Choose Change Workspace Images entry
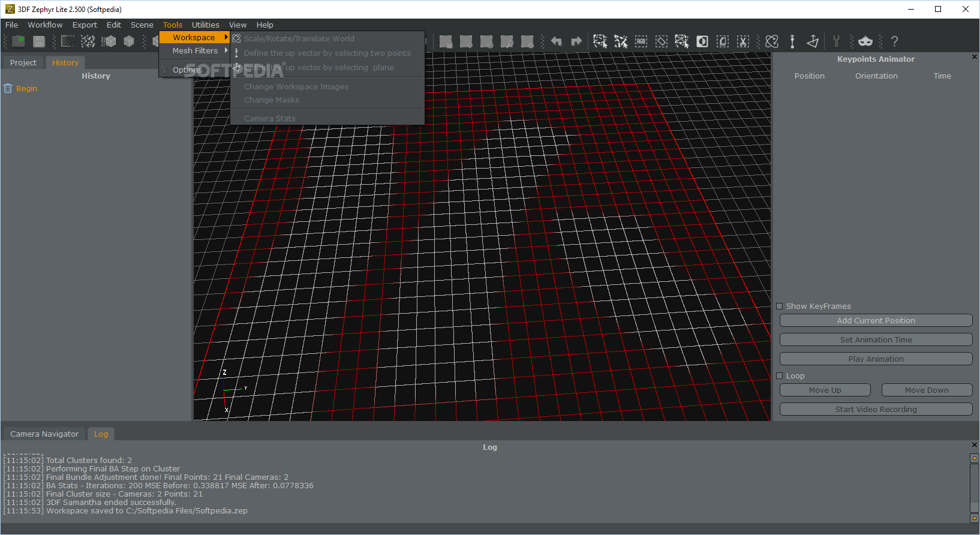This screenshot has width=980, height=535. 327,87
